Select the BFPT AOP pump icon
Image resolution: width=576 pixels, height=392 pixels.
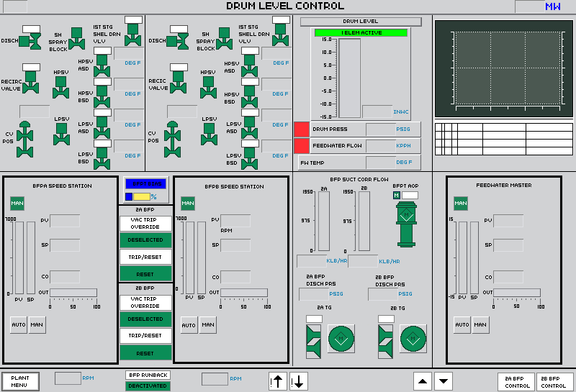(x=406, y=216)
